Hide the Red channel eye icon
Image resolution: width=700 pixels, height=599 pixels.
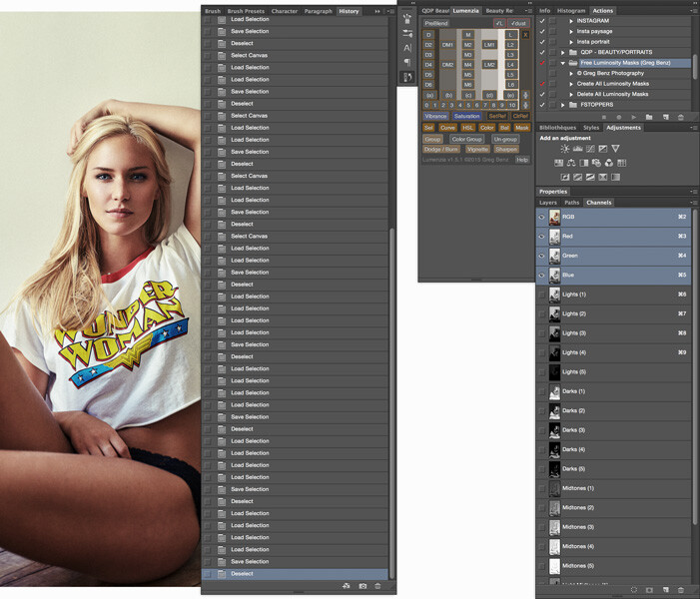[541, 237]
